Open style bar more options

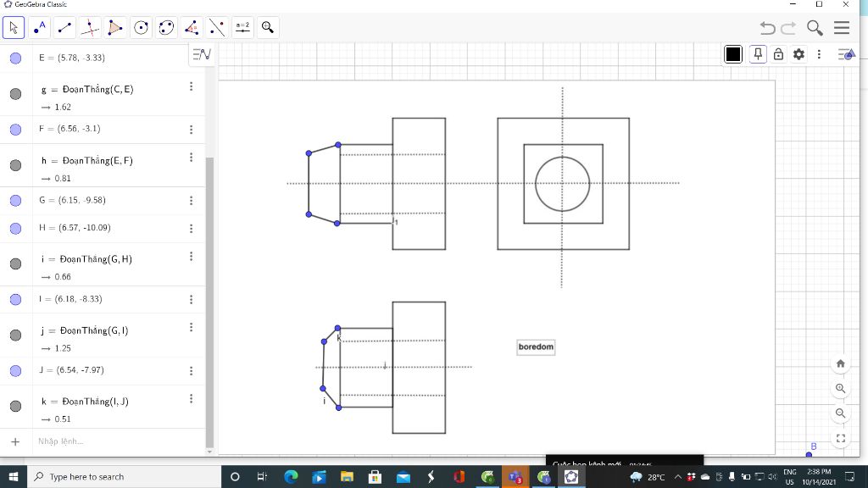(820, 54)
